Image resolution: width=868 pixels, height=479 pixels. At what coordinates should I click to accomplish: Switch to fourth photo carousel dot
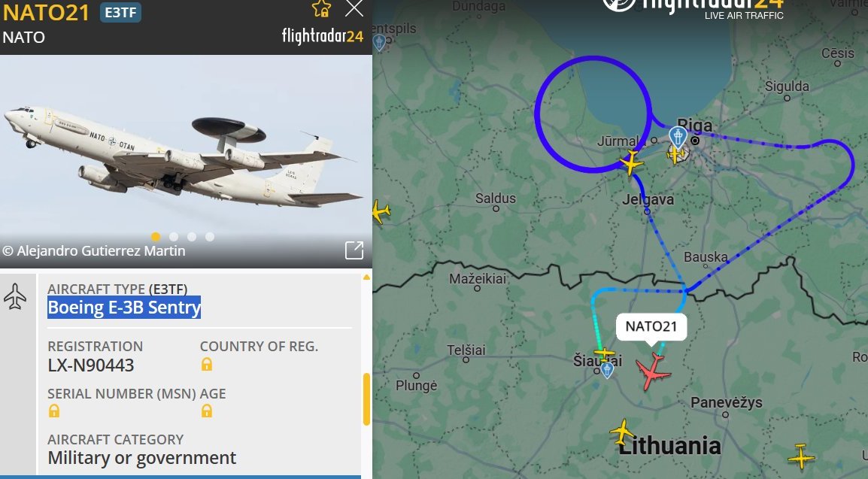pos(210,237)
